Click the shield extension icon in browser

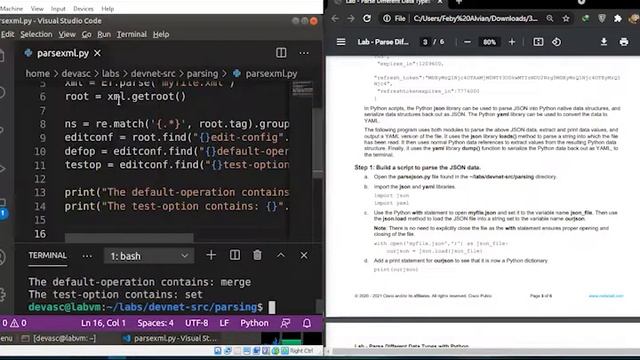point(602,18)
